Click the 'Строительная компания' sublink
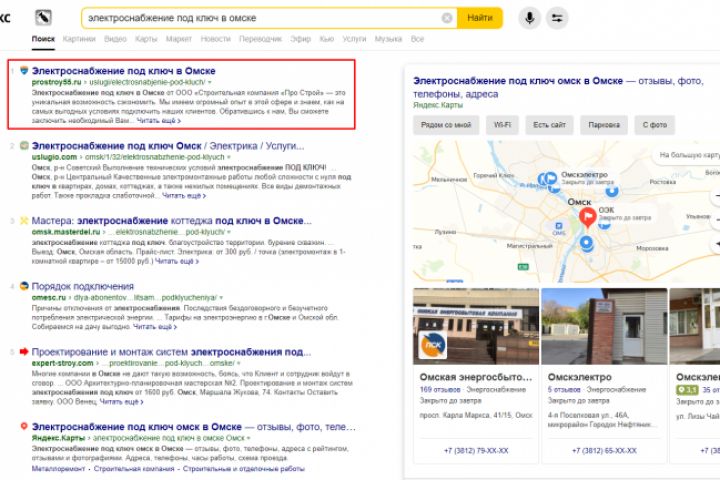Image resolution: width=720 pixels, height=480 pixels. click(x=134, y=469)
